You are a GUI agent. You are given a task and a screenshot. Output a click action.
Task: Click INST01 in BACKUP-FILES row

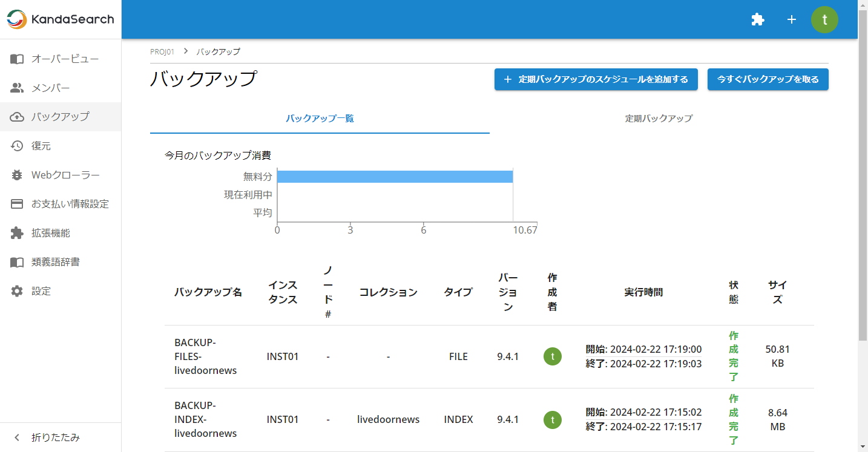click(x=283, y=356)
